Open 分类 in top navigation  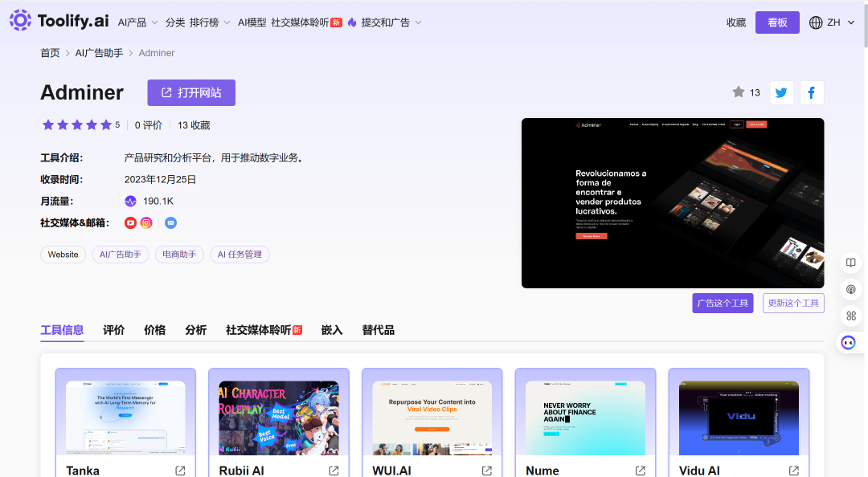pos(175,22)
